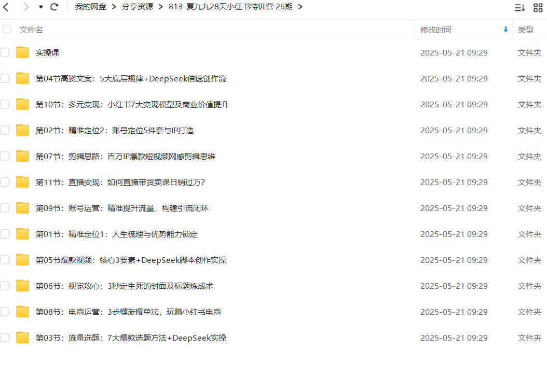Go back with the left arrow
547x392 pixels.
click(x=6, y=7)
